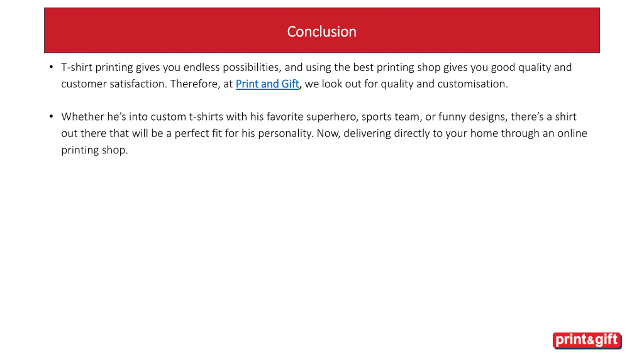Click the words 'printing shop.' ending the slide
The image size is (644, 362).
tap(95, 150)
